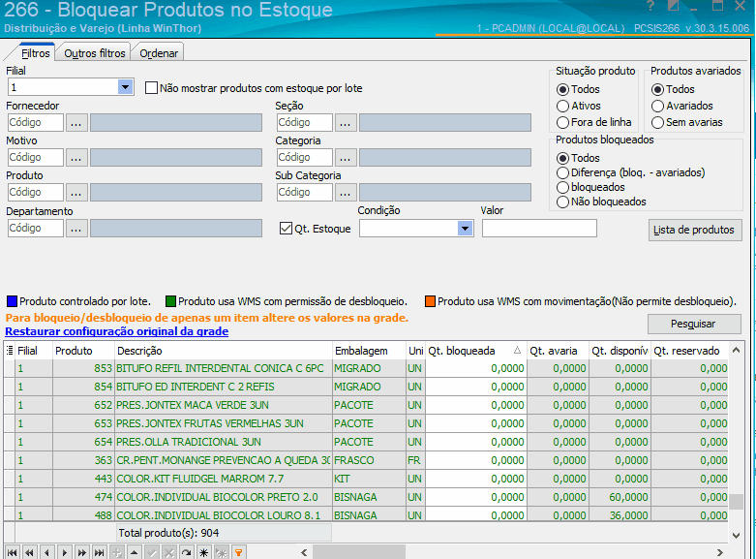Click the up-triangle edit record icon

click(134, 553)
